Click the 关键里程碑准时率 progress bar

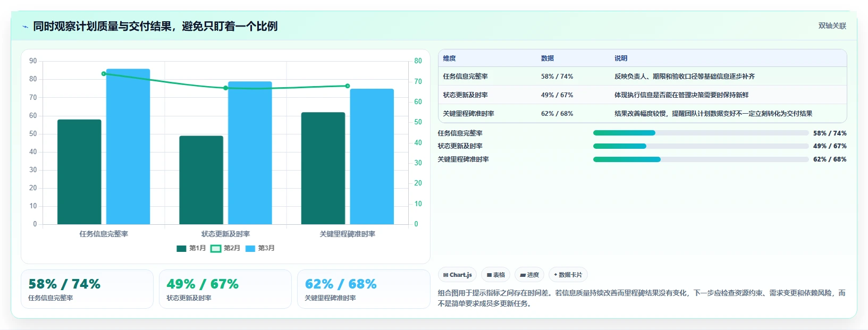click(x=701, y=159)
